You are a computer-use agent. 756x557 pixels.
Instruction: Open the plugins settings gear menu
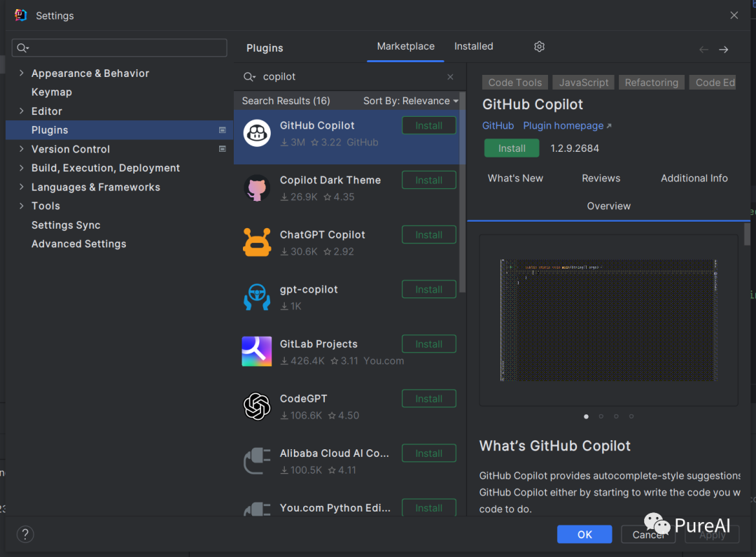click(539, 46)
